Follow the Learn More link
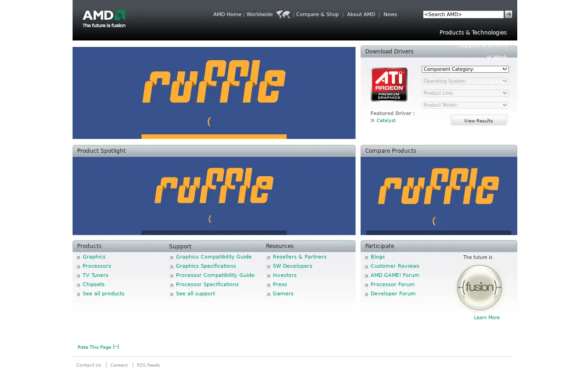This screenshot has height=368, width=588. 487,317
